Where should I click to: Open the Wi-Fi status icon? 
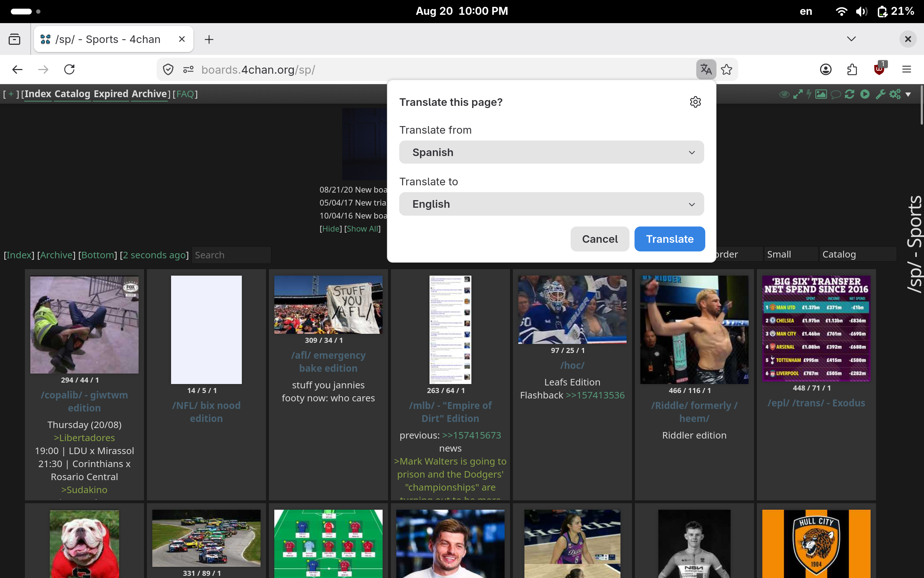[x=841, y=11]
